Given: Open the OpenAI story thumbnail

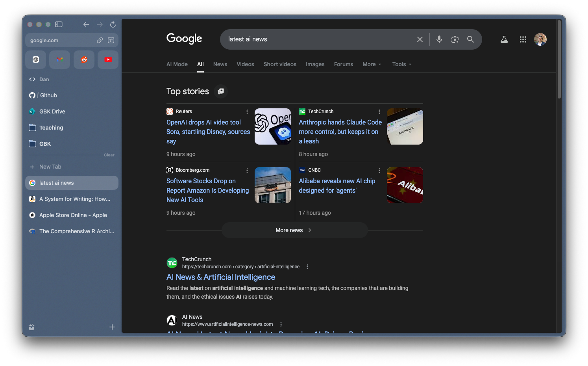Looking at the screenshot, I should (x=273, y=126).
